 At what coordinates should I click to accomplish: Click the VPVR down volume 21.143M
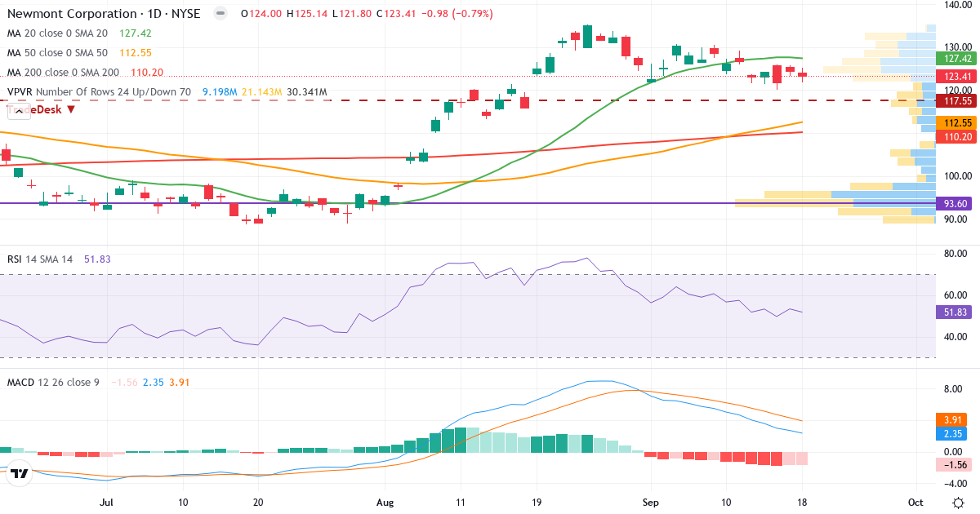pyautogui.click(x=261, y=92)
